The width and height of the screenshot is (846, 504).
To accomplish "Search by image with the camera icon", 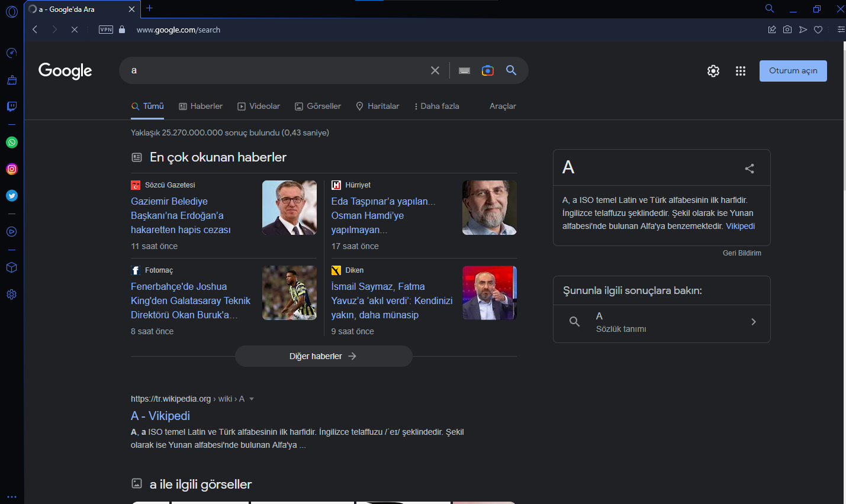I will pyautogui.click(x=488, y=70).
